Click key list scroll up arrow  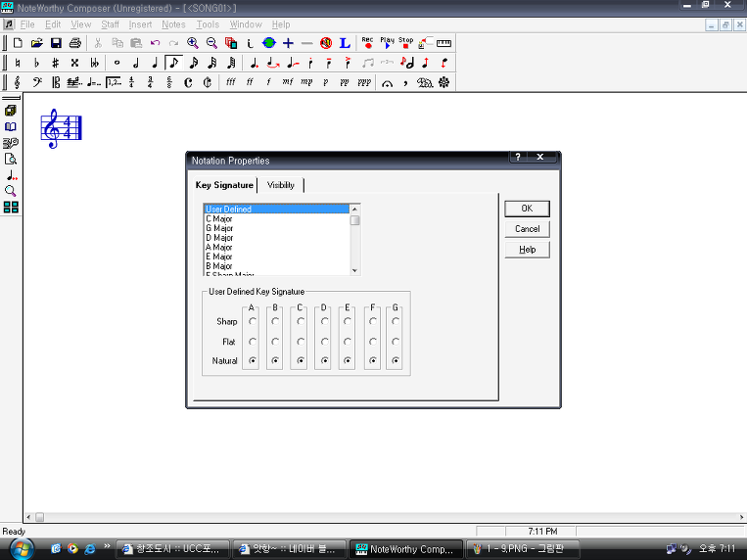[355, 210]
